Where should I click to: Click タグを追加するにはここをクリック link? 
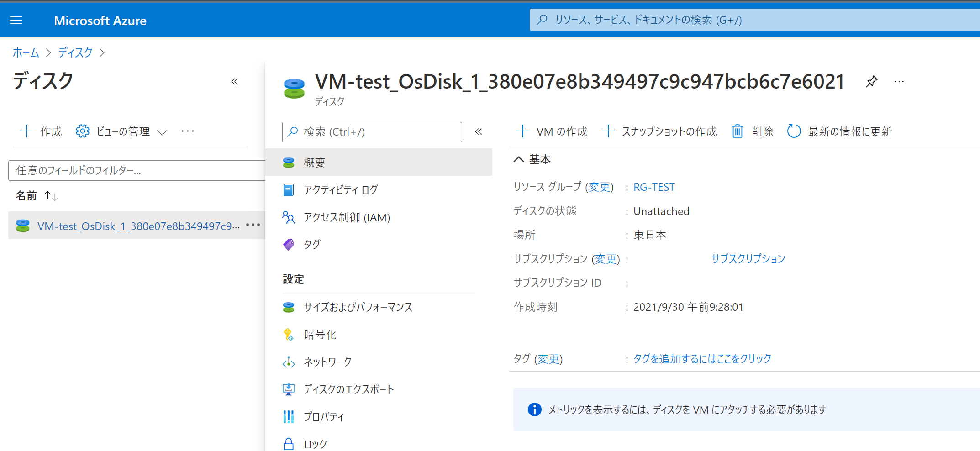pos(702,359)
